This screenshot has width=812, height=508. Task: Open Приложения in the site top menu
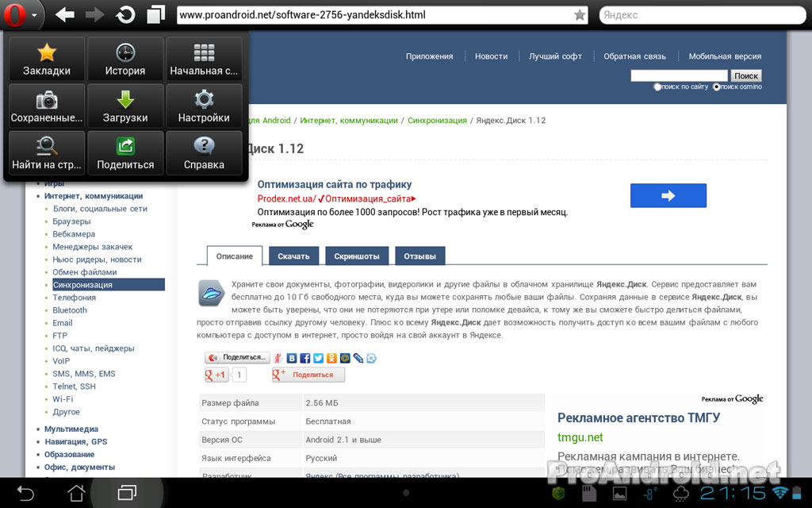click(429, 56)
